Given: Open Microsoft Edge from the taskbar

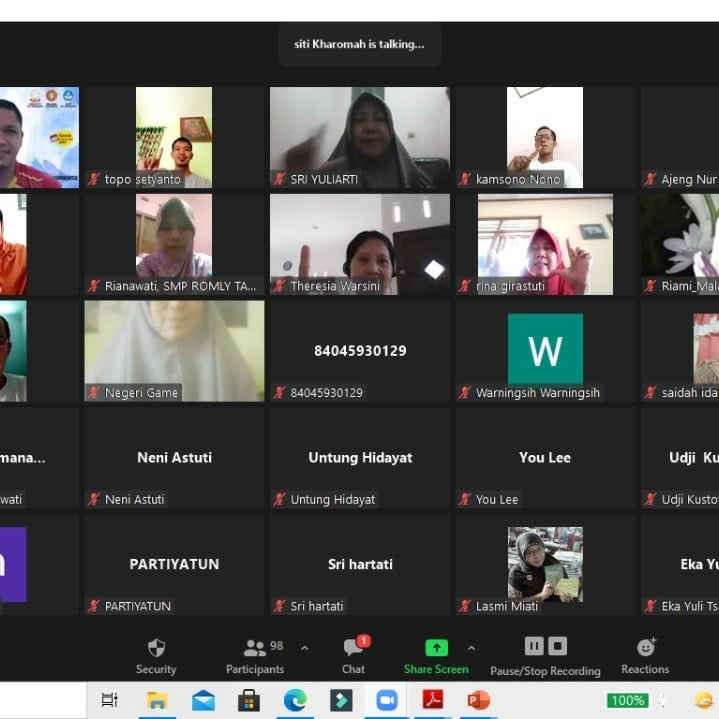Looking at the screenshot, I should click(295, 700).
